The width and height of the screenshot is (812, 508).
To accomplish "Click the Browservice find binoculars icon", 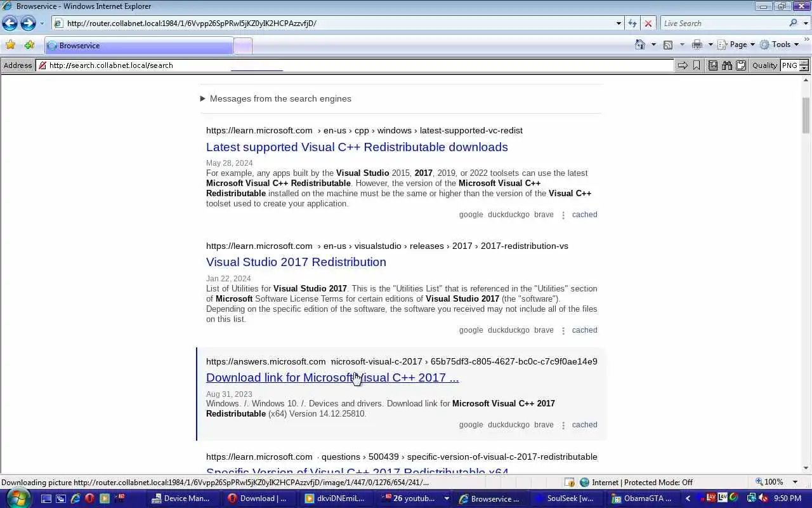I will tap(727, 65).
